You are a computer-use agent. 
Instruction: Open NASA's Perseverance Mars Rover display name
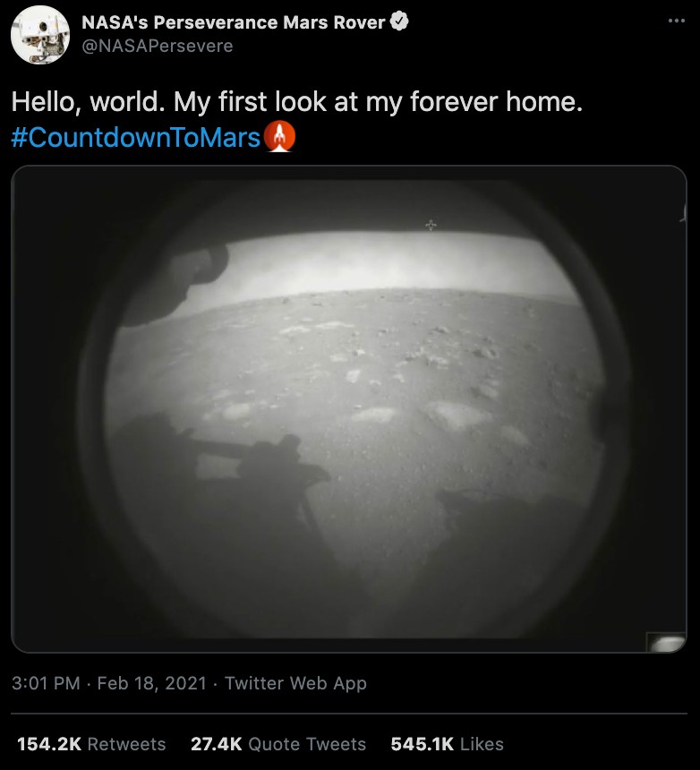[x=233, y=22]
